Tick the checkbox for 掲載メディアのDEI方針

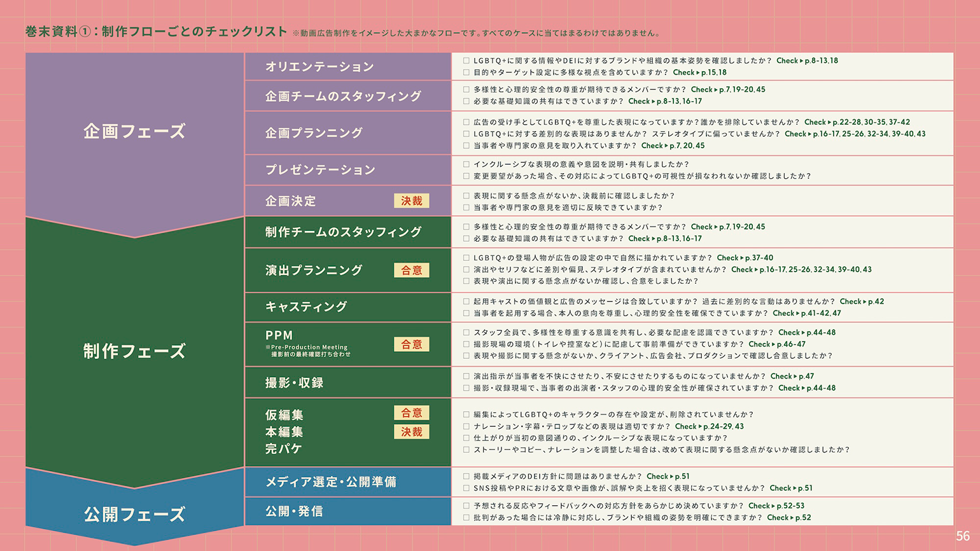[466, 477]
